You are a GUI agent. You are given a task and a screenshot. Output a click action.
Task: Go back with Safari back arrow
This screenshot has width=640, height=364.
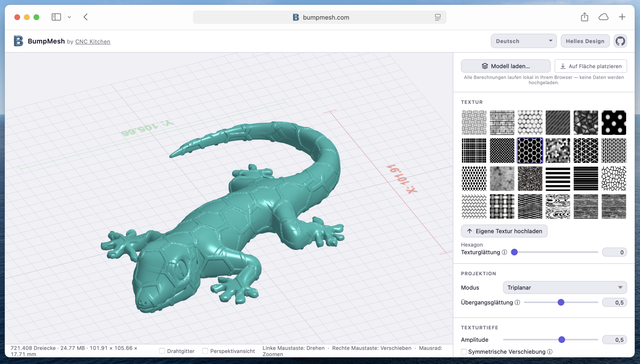click(x=85, y=17)
